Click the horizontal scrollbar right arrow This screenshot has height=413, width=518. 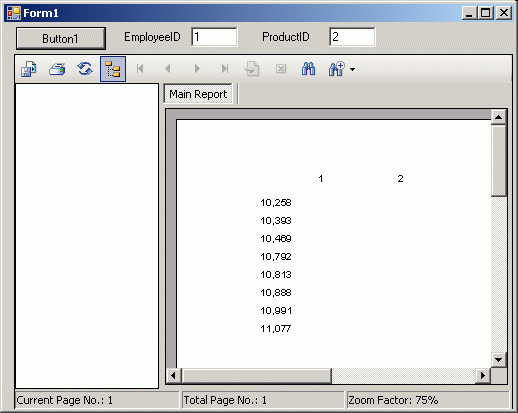483,376
